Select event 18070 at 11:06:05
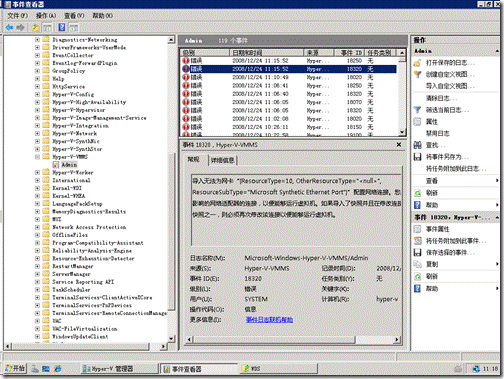Image resolution: width=504 pixels, height=379 pixels. tap(289, 102)
